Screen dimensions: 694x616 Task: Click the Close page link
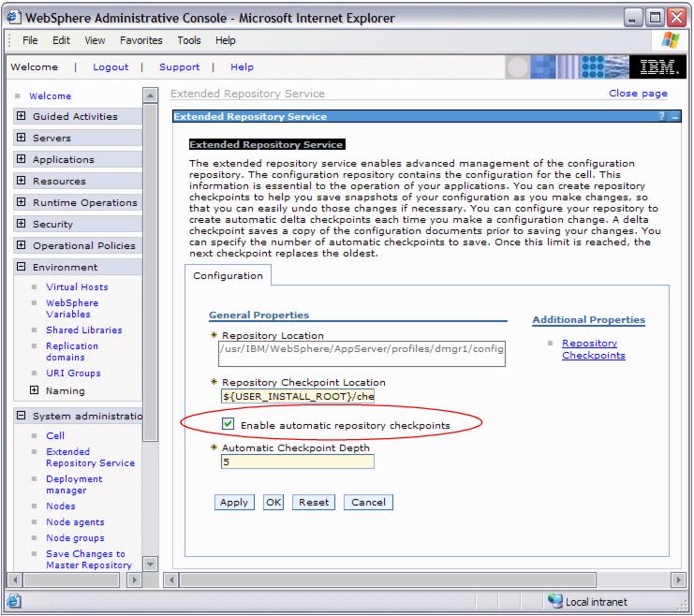[x=638, y=94]
